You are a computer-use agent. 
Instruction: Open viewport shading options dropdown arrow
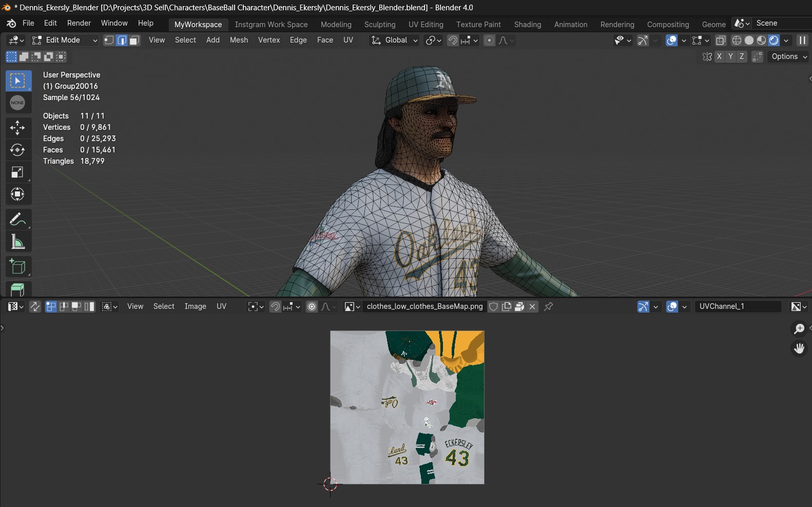[786, 40]
